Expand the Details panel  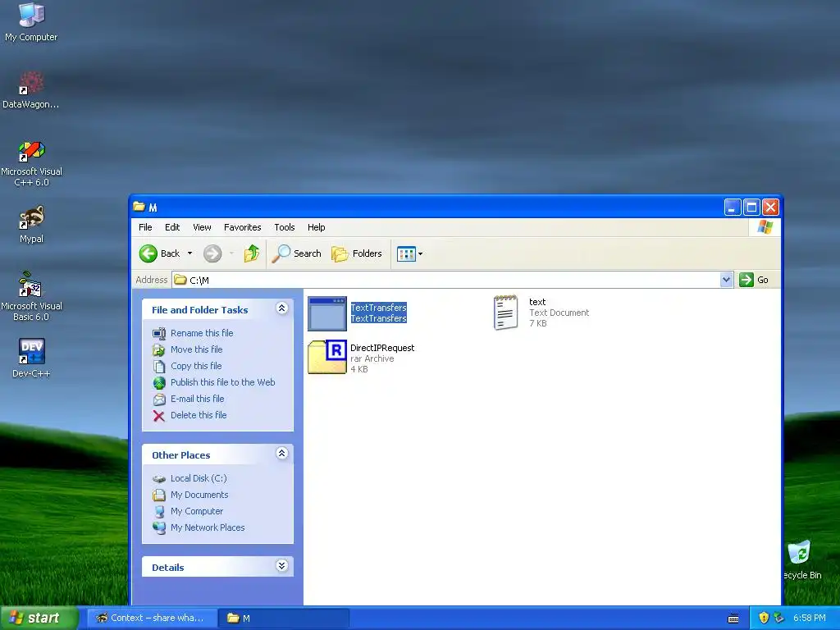point(282,566)
